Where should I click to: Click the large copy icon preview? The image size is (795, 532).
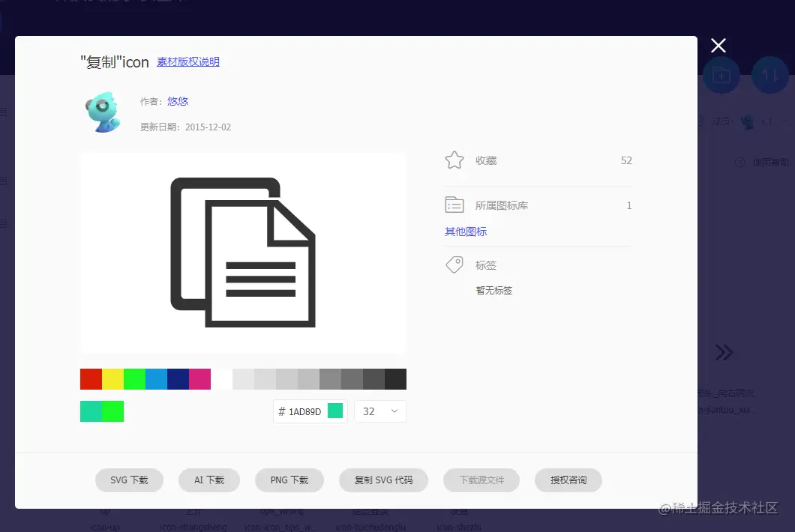point(243,253)
